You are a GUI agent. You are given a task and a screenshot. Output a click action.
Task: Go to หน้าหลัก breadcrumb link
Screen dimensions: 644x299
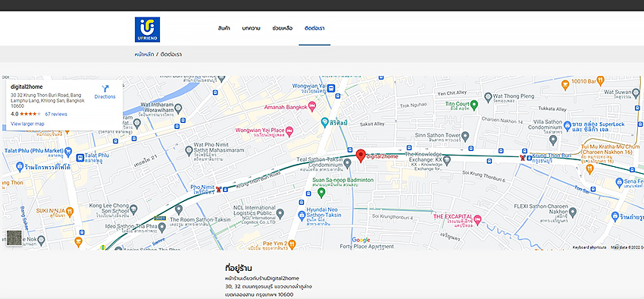tap(144, 55)
